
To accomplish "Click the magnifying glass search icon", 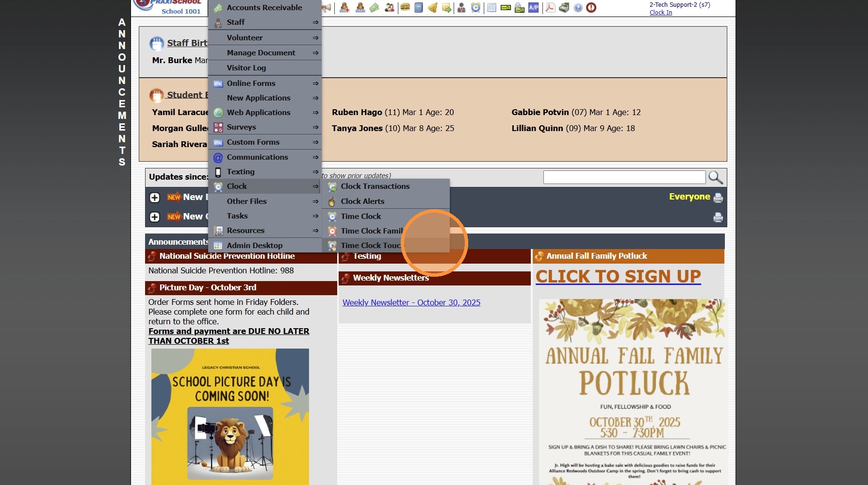I will 715,177.
